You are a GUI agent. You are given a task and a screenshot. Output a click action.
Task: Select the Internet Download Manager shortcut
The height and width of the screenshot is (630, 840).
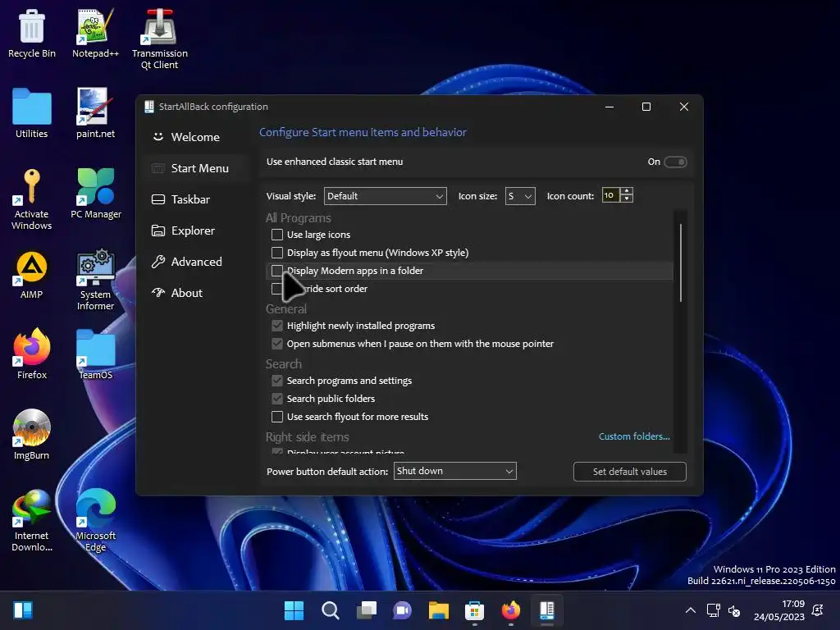coord(32,521)
